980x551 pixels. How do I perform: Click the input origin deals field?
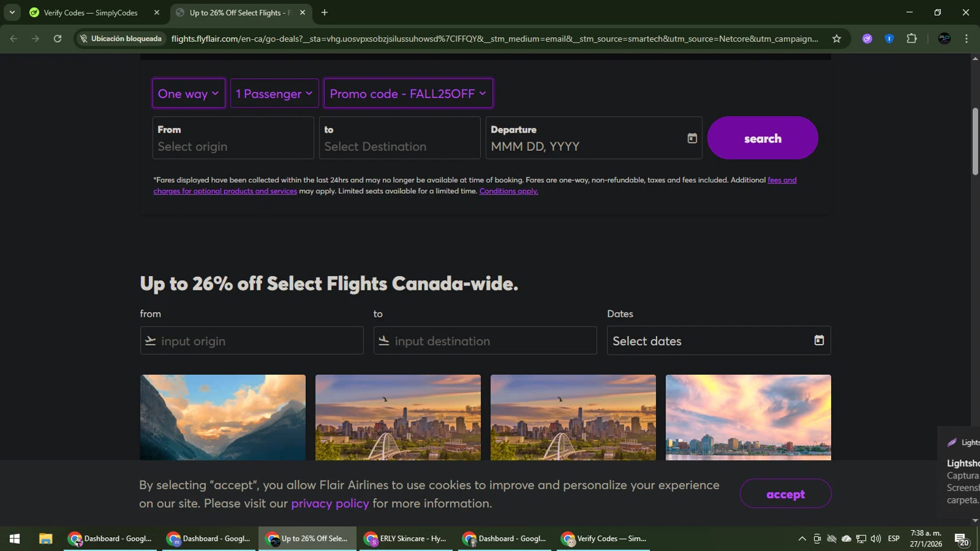click(252, 341)
